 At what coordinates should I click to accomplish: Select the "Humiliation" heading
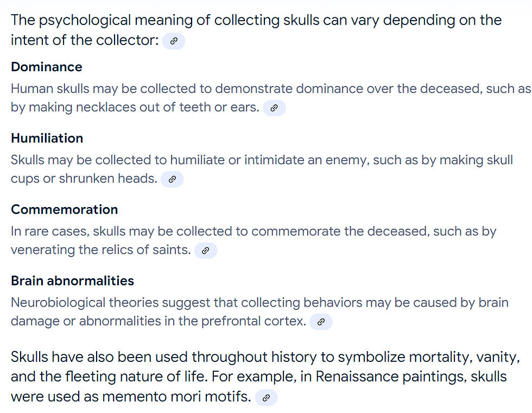tap(47, 138)
